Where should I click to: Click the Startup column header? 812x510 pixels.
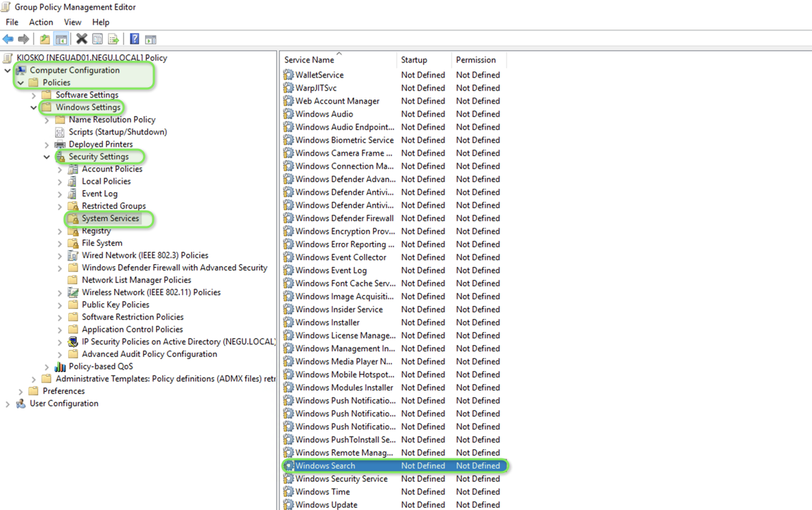(414, 60)
